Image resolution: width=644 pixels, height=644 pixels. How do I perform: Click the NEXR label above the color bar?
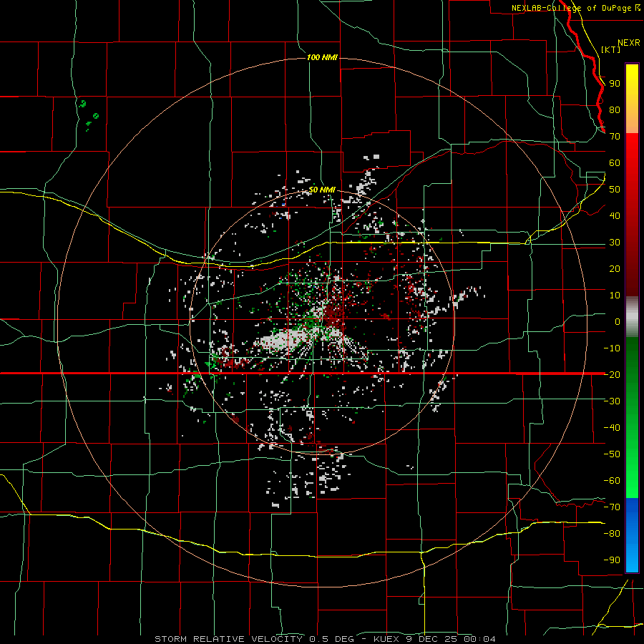coord(628,43)
